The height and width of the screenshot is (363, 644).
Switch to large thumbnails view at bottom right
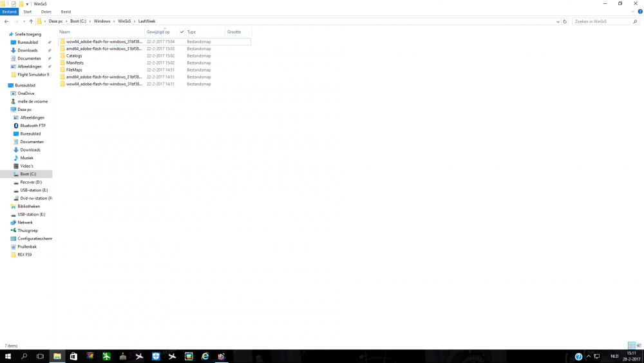point(639,346)
